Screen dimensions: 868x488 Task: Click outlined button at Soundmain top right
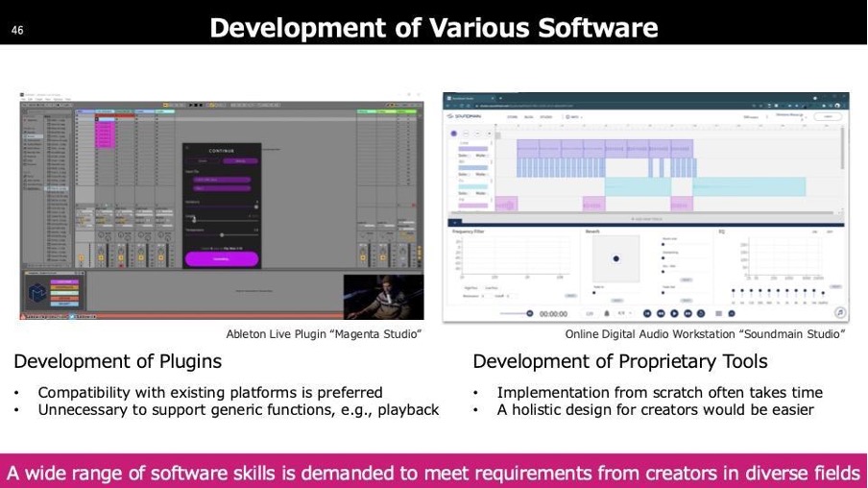tap(828, 116)
